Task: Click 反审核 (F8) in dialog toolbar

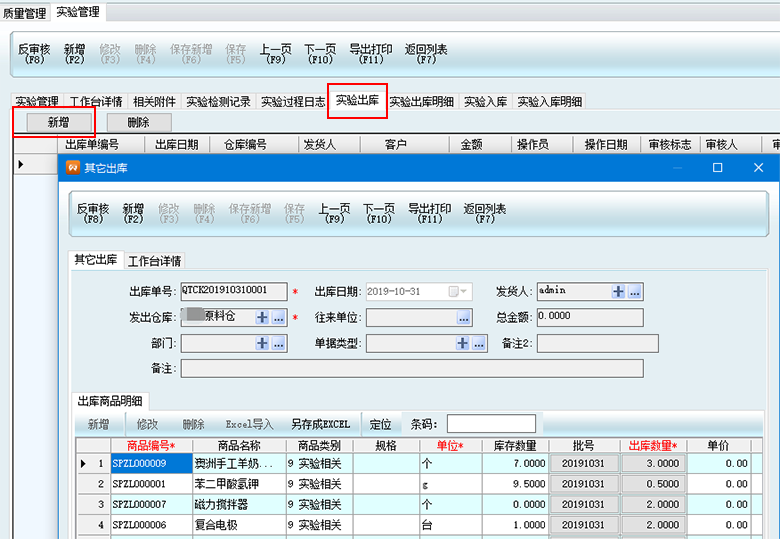Action: pyautogui.click(x=93, y=213)
